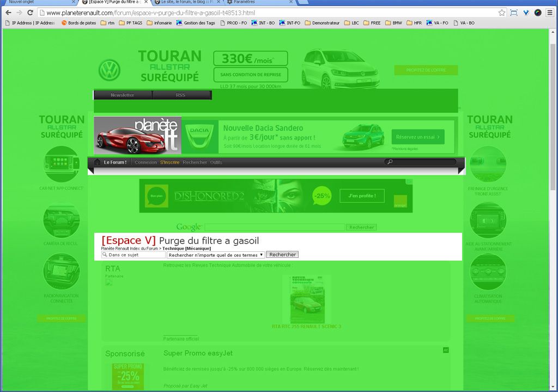
Task: Open the infomairie bookmark folder
Action: pyautogui.click(x=160, y=23)
